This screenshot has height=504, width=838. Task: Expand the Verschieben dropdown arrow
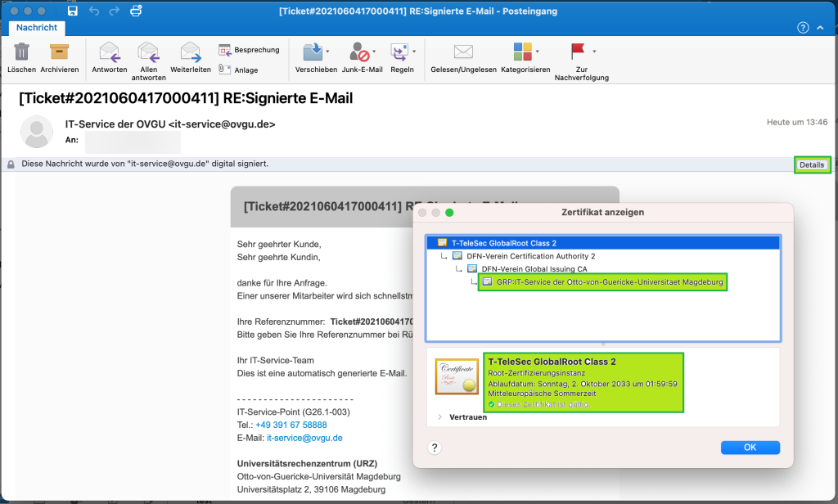tap(327, 52)
